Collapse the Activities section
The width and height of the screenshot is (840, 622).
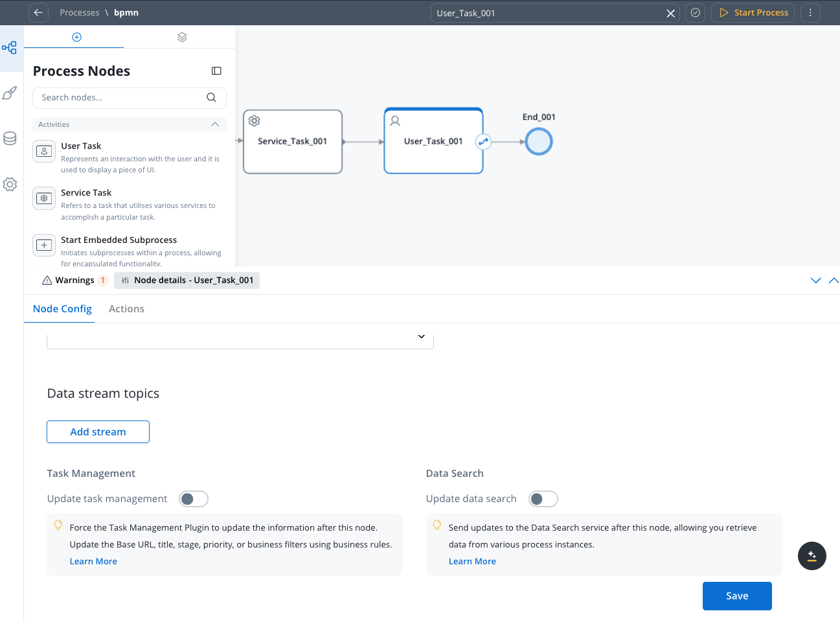[215, 124]
